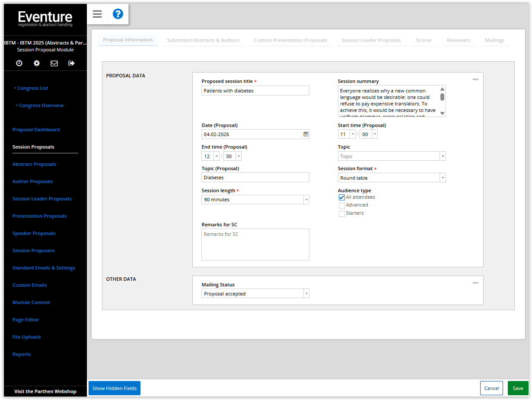The image size is (532, 400).
Task: Click the Session summary scrollbar thumb
Action: click(x=443, y=97)
